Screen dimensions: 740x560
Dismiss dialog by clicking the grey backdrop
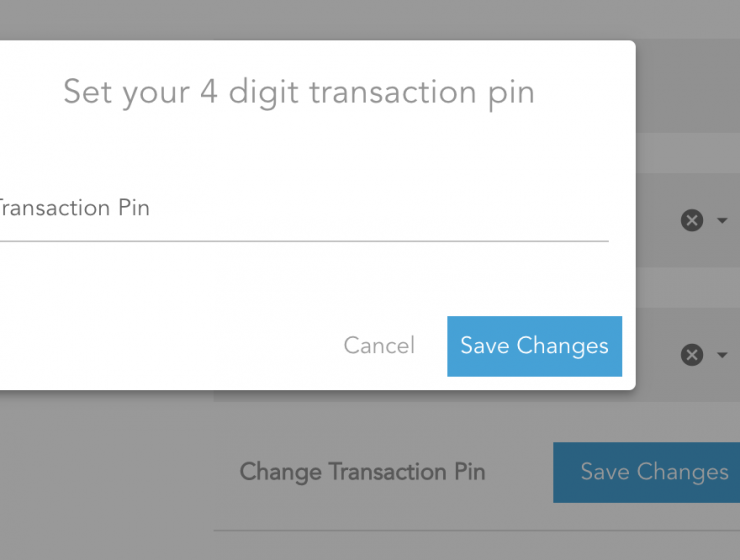(104, 472)
